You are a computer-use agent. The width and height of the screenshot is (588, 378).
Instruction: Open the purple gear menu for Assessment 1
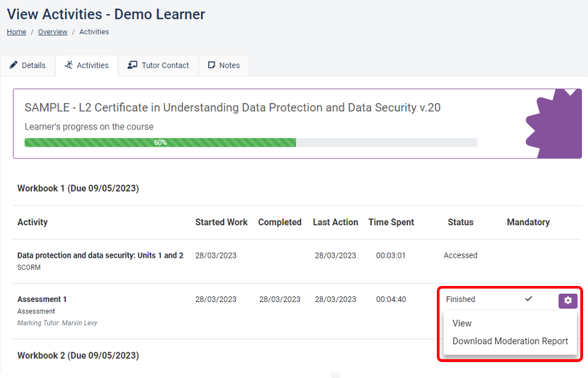click(567, 301)
